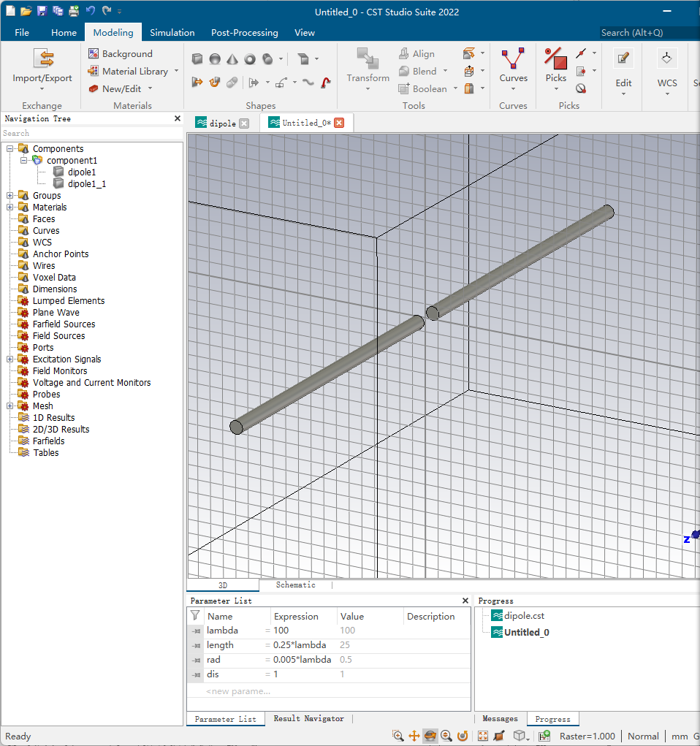Select the Extrude face tool icon

[x=197, y=83]
